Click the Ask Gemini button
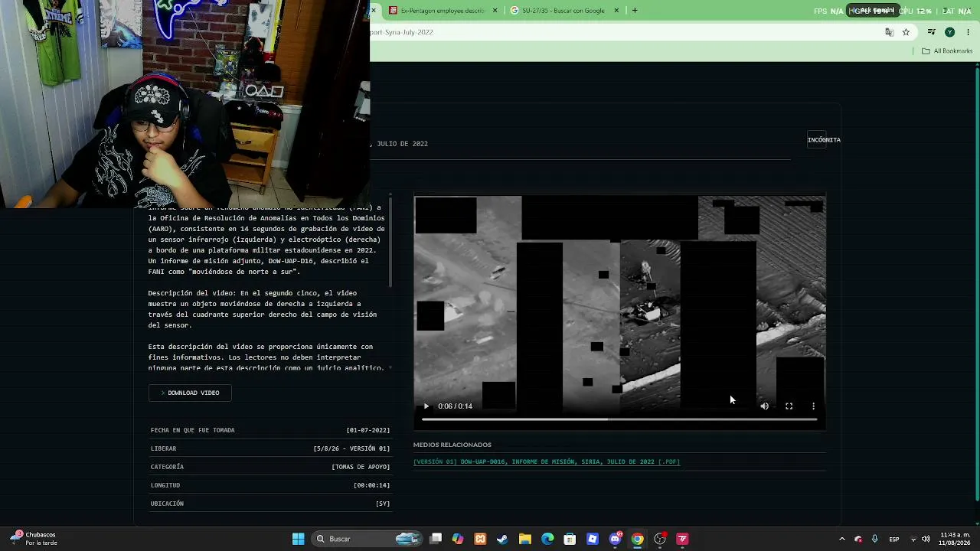 tap(874, 11)
